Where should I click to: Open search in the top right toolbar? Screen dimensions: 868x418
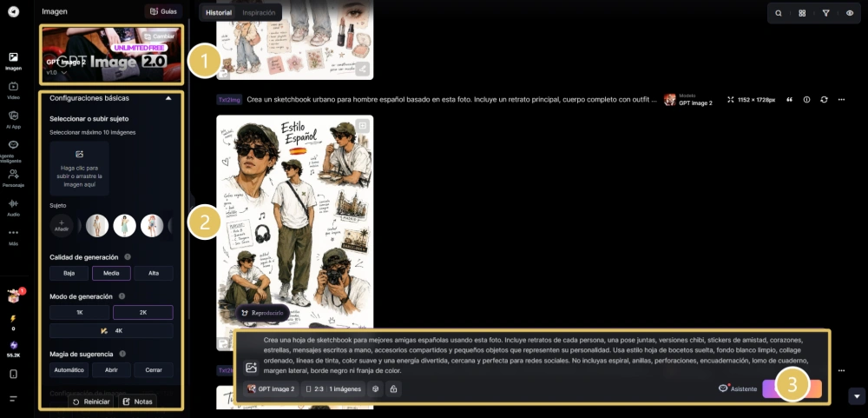[x=779, y=13]
